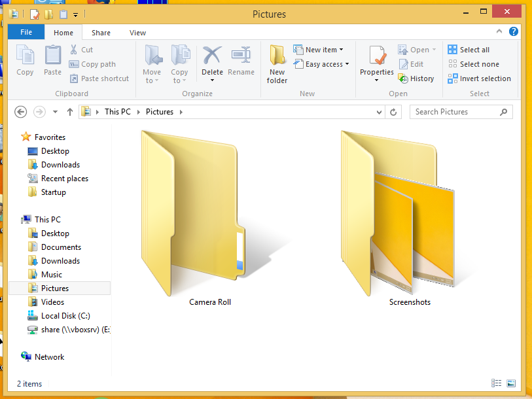Switch to large thumbnails via the status bar toggle
This screenshot has width=532, height=399.
coord(510,383)
